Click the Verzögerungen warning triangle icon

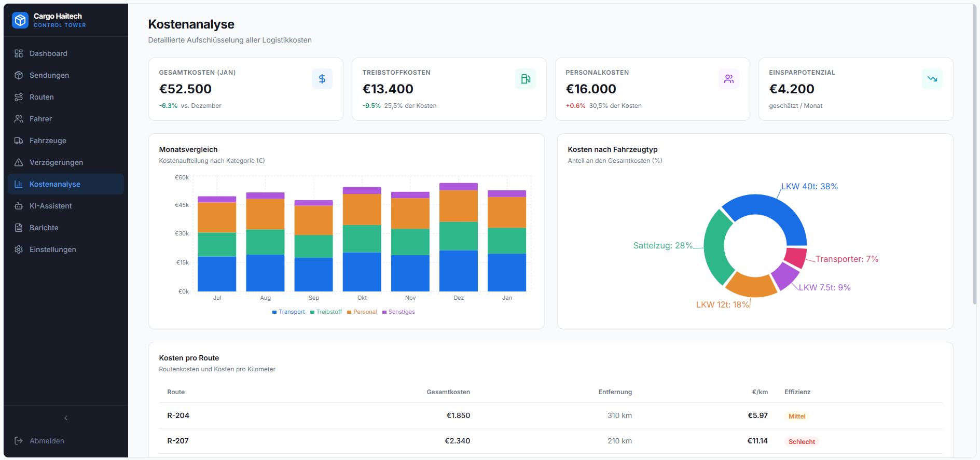pyautogui.click(x=19, y=162)
